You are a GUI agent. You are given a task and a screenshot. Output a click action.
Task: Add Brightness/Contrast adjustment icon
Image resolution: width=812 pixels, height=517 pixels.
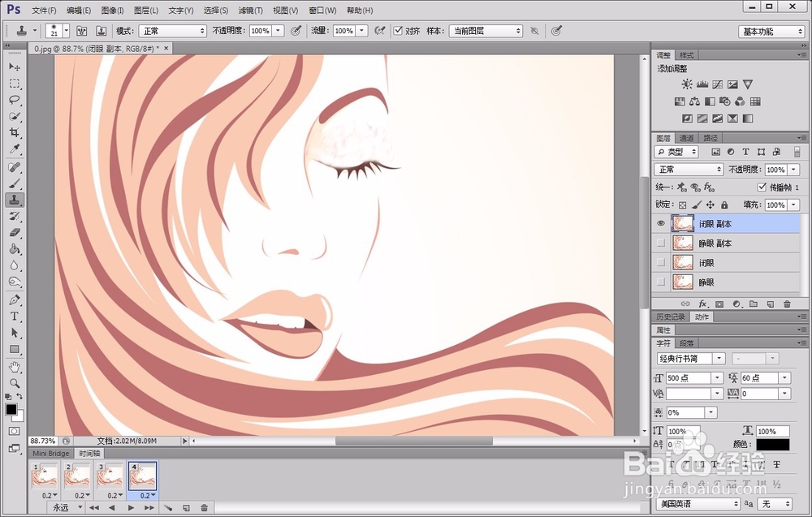click(687, 84)
